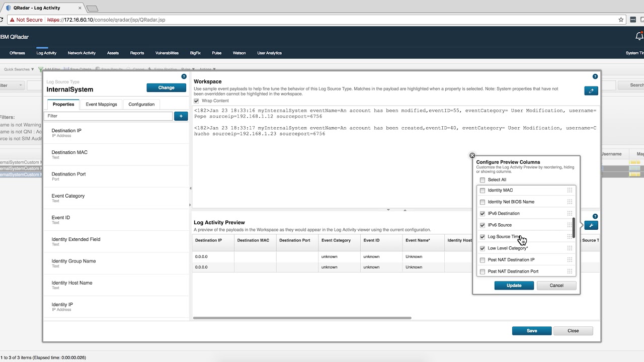Open the Vulnerabilities tab
The image size is (644, 362).
point(167,53)
